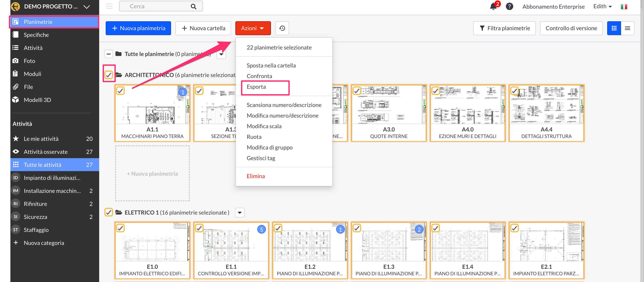
Task: Switch to list view icon
Action: pyautogui.click(x=627, y=28)
